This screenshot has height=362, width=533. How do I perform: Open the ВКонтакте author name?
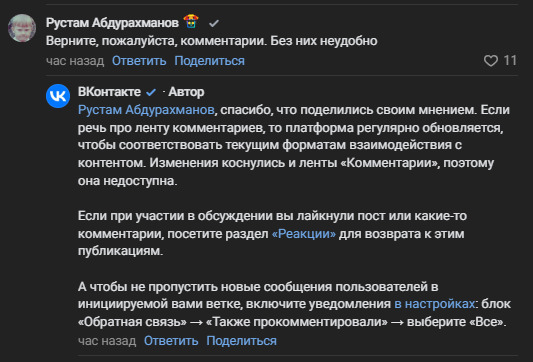109,92
